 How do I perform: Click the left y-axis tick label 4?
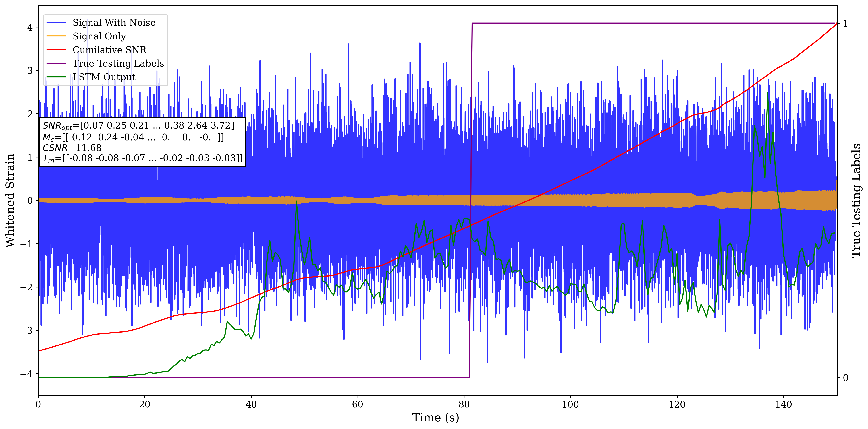(x=30, y=27)
